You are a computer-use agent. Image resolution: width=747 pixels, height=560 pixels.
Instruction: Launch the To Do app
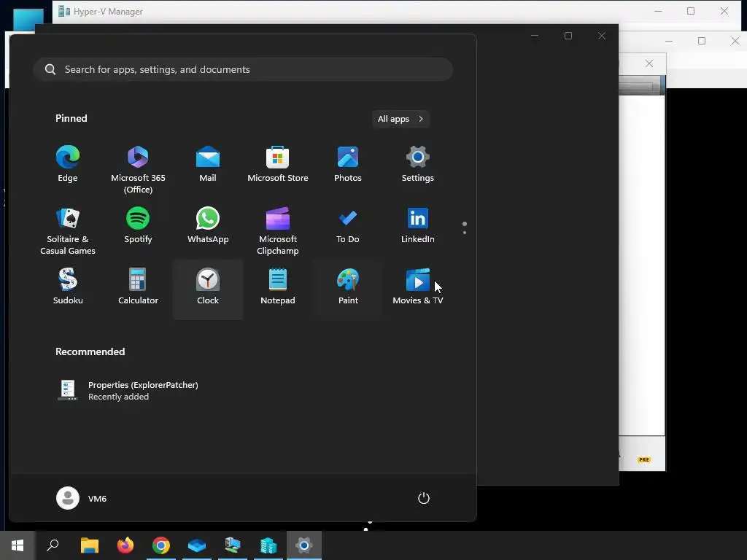348,226
